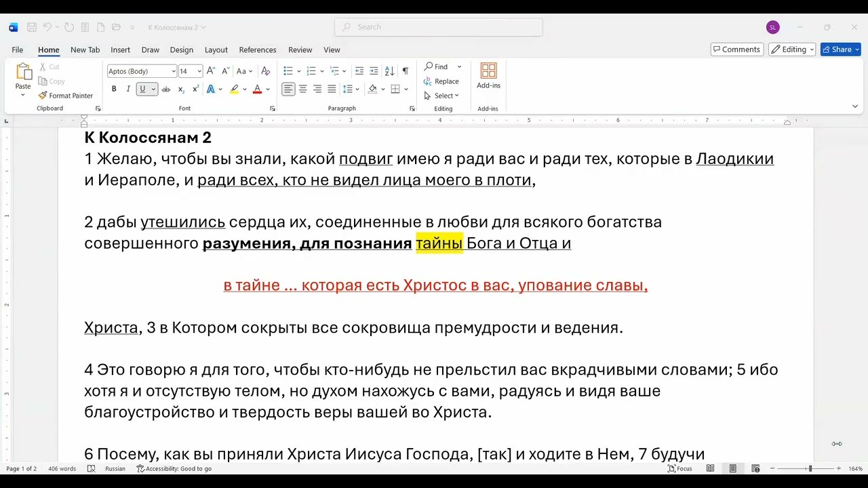Open Font dialog launcher
The image size is (868, 488).
pos(273,108)
